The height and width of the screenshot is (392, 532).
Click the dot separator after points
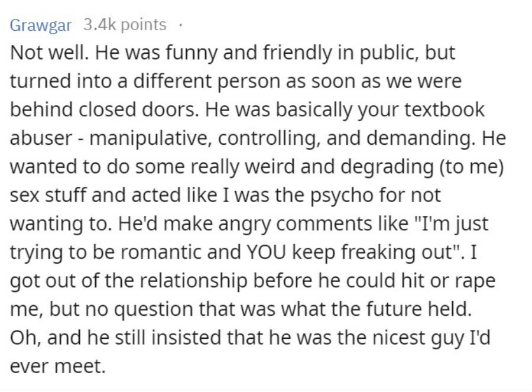point(181,25)
